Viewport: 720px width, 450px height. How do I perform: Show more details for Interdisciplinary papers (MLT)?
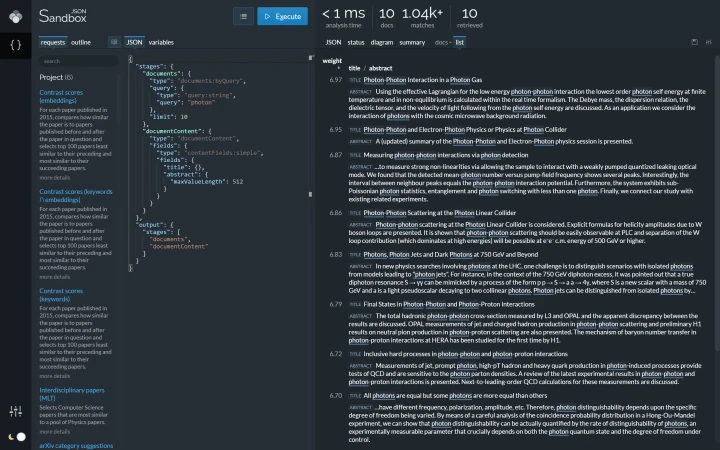[55, 432]
